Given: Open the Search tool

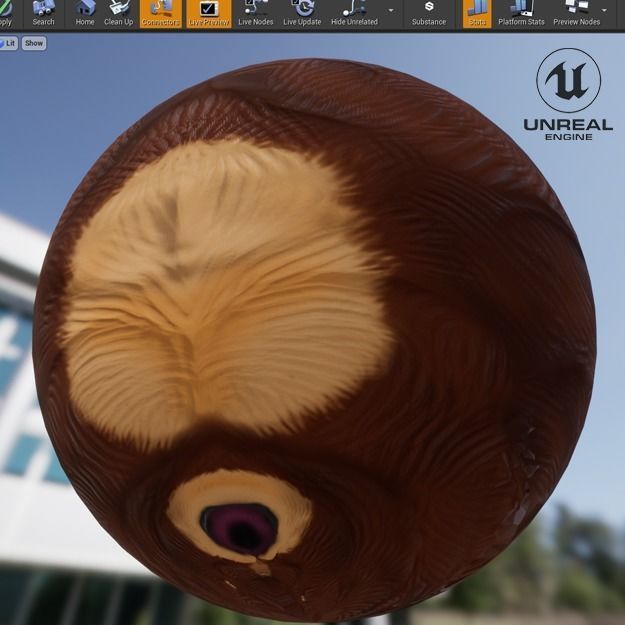Looking at the screenshot, I should (x=43, y=14).
